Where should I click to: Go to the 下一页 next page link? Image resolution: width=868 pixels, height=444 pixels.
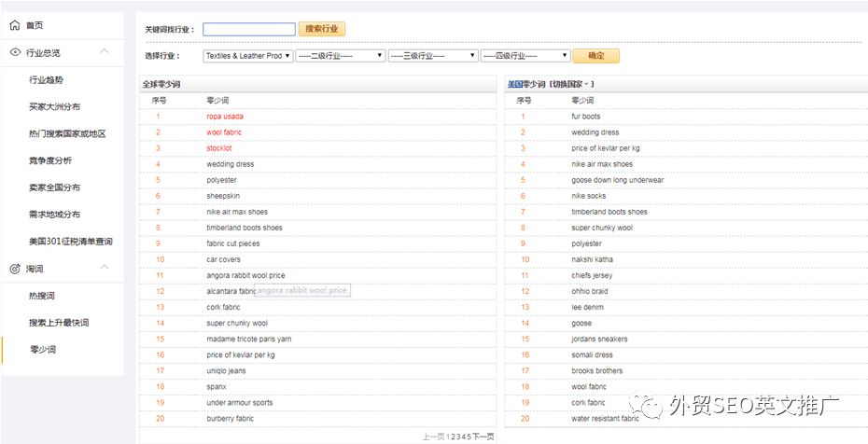[x=483, y=437]
